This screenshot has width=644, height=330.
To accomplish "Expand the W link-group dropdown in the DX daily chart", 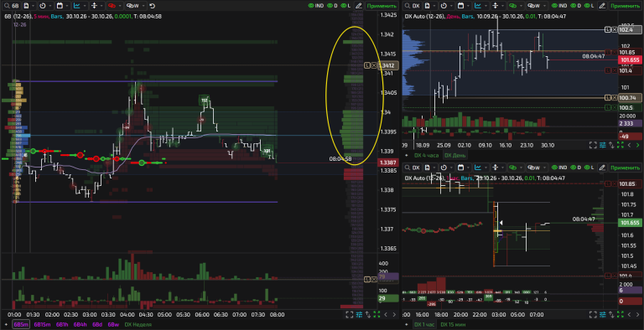I will [x=543, y=6].
